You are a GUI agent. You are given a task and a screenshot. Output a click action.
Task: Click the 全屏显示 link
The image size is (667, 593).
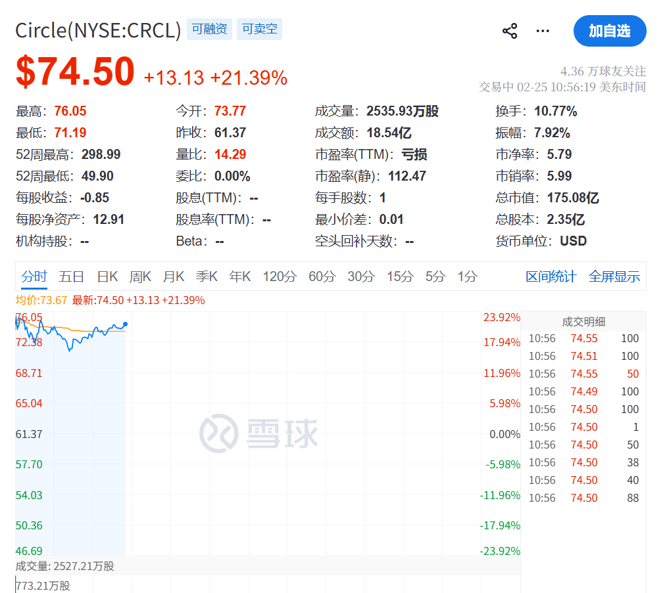pyautogui.click(x=614, y=276)
